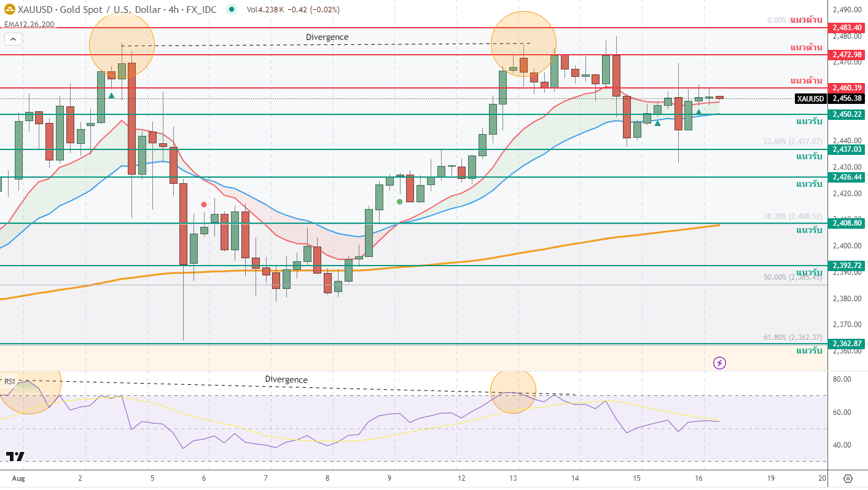Screen dimensions: 868x490
Task: Click the black XAUUSD current price tag
Action: [x=810, y=98]
